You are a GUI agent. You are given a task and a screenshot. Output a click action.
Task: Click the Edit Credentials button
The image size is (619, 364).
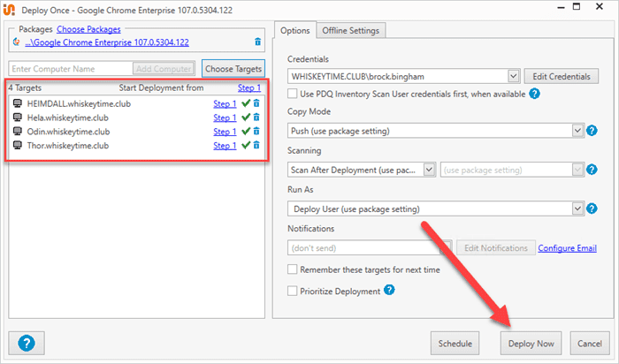562,76
